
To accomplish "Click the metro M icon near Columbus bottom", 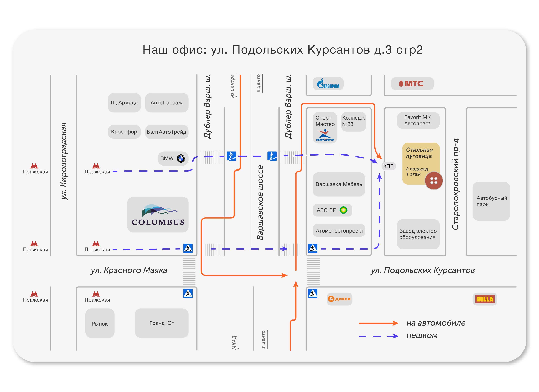I will [96, 244].
